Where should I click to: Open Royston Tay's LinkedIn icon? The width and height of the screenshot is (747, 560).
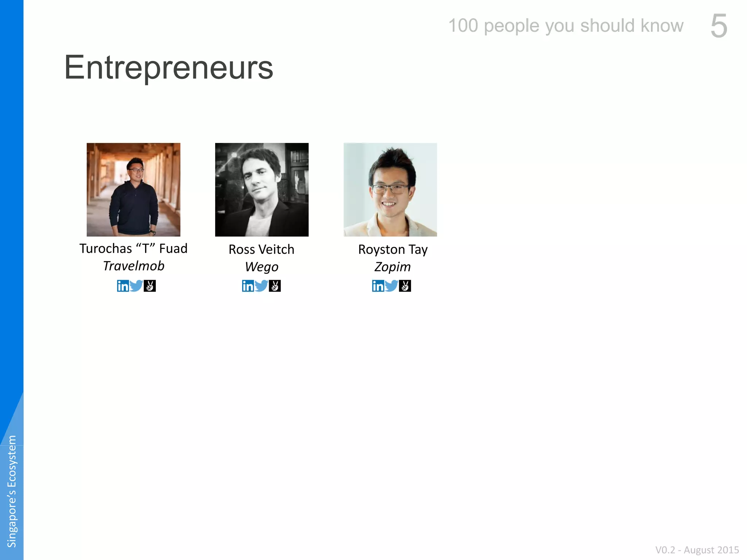point(378,286)
